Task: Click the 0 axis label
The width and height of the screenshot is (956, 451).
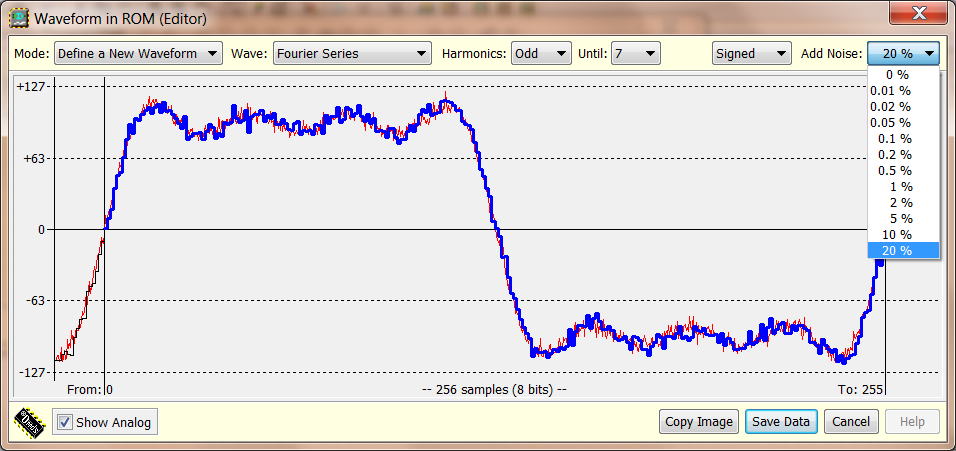Action: 42,230
